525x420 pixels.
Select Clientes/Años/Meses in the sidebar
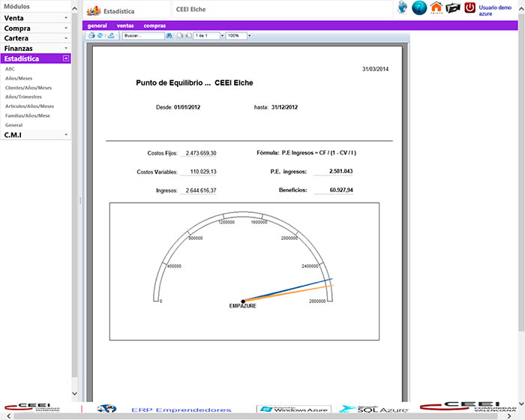28,88
